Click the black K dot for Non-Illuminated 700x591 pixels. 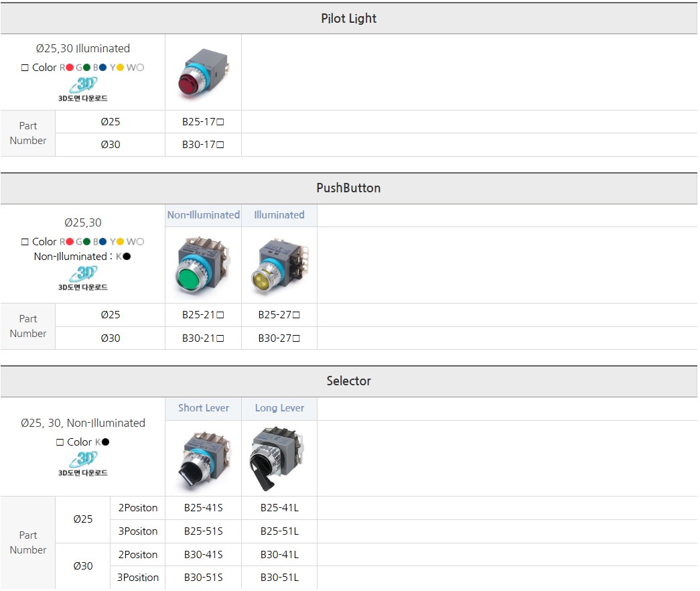click(127, 257)
